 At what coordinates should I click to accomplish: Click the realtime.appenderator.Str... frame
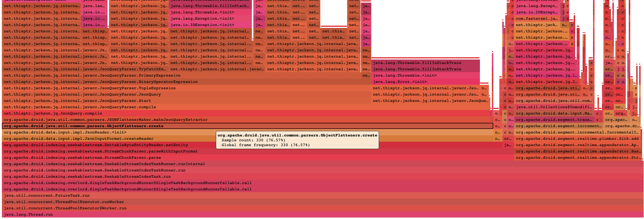[578, 158]
